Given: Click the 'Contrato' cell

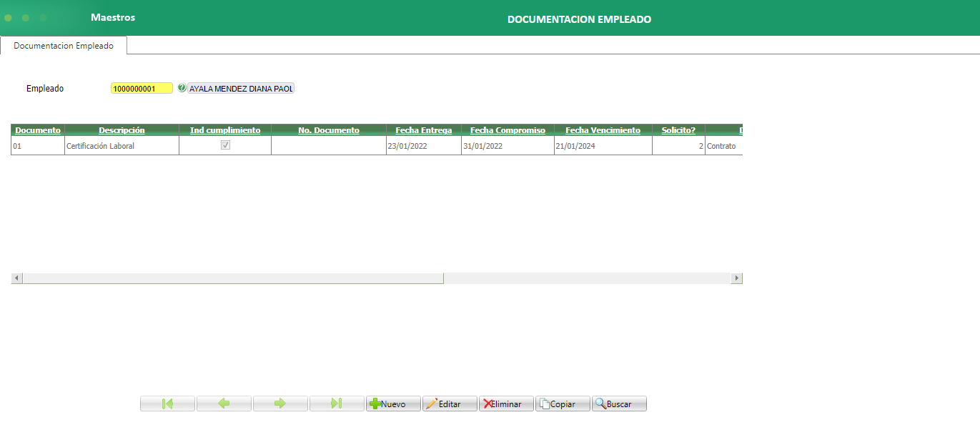Looking at the screenshot, I should pos(723,145).
